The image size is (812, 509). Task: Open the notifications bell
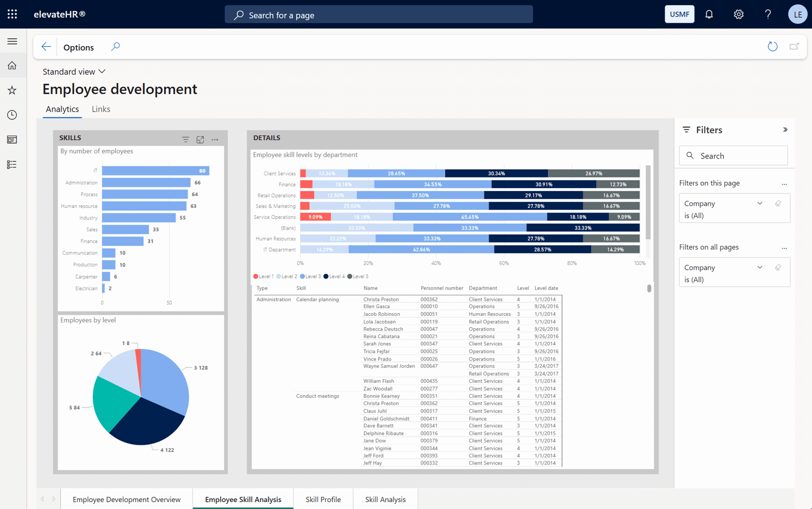click(709, 14)
